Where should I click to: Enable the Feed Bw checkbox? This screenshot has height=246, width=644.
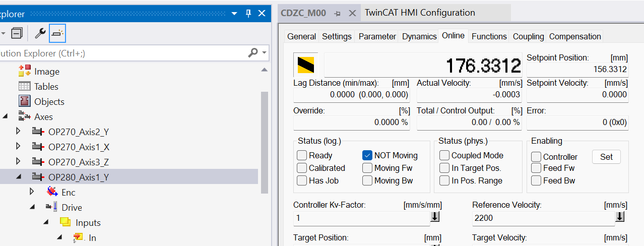click(536, 180)
